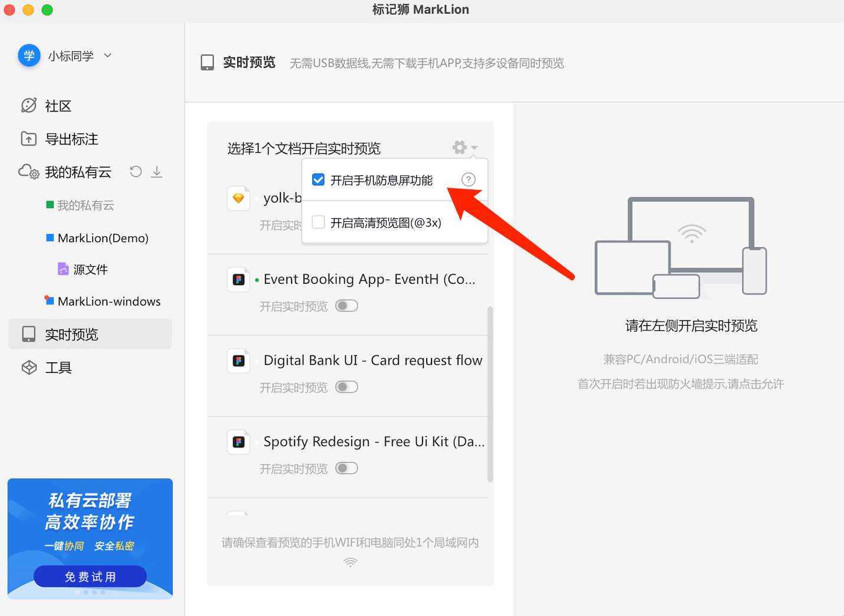Open the account dropdown next to 小标同学
The width and height of the screenshot is (844, 616).
tap(107, 55)
